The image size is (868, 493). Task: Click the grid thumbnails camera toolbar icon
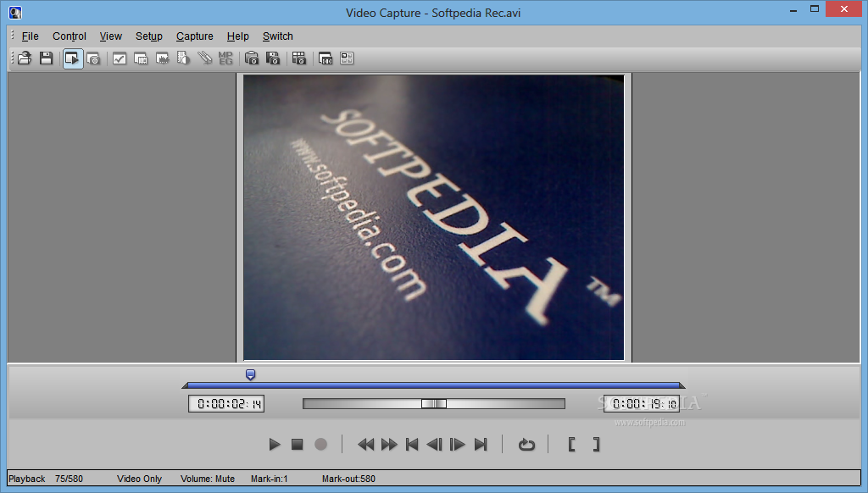tap(299, 58)
